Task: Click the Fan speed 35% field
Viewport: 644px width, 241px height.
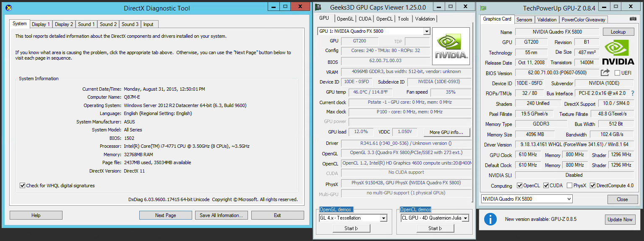Action: point(451,92)
